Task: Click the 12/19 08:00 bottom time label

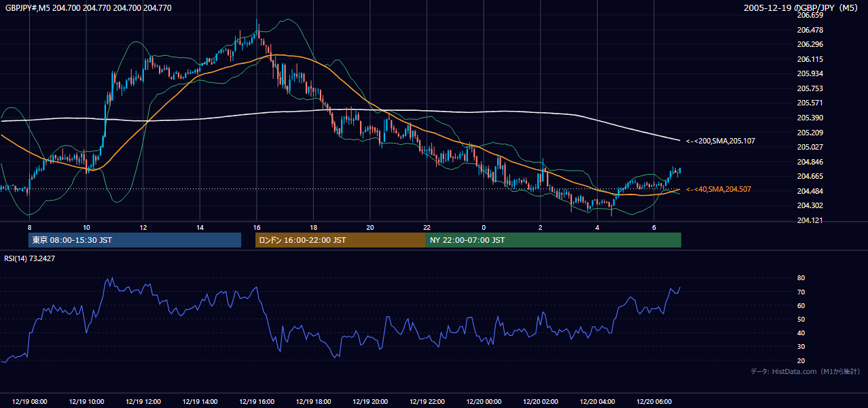Action: coord(29,402)
